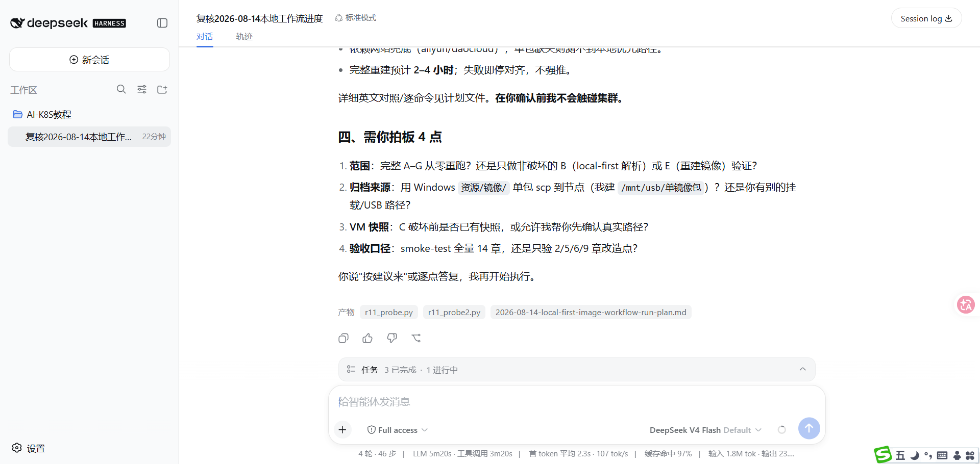Click the IME skin/person icon
Viewport: 980px width, 464px height.
[957, 455]
